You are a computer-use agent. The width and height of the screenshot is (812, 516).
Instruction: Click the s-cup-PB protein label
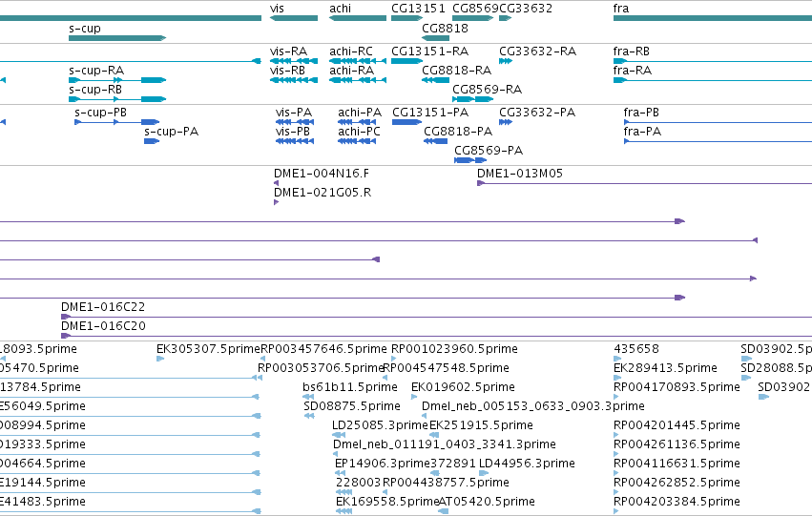tap(100, 113)
